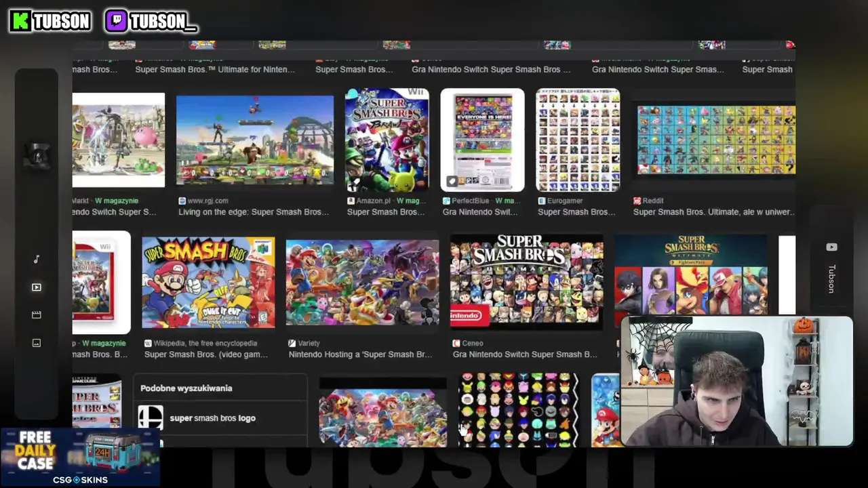
Task: Click Eurogamer source label
Action: (x=565, y=201)
